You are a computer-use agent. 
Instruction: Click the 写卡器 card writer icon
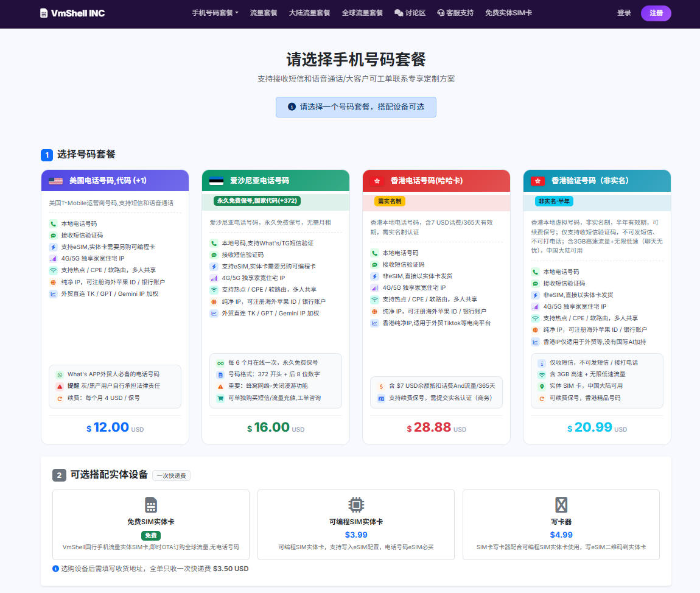(x=561, y=505)
